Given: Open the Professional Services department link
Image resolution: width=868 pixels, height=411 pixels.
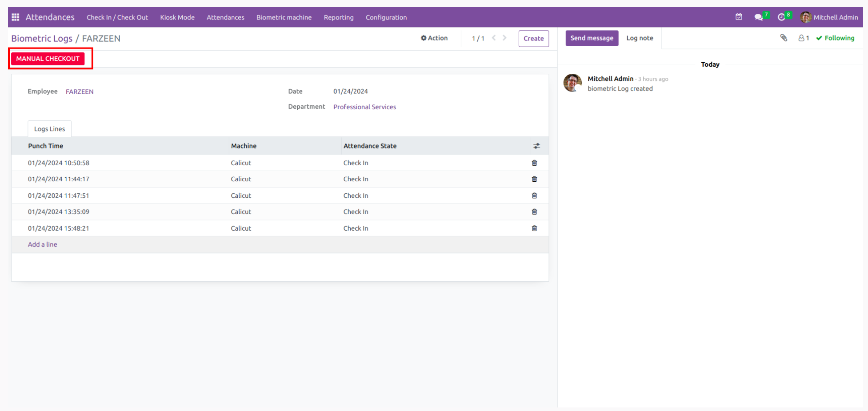Looking at the screenshot, I should [364, 107].
